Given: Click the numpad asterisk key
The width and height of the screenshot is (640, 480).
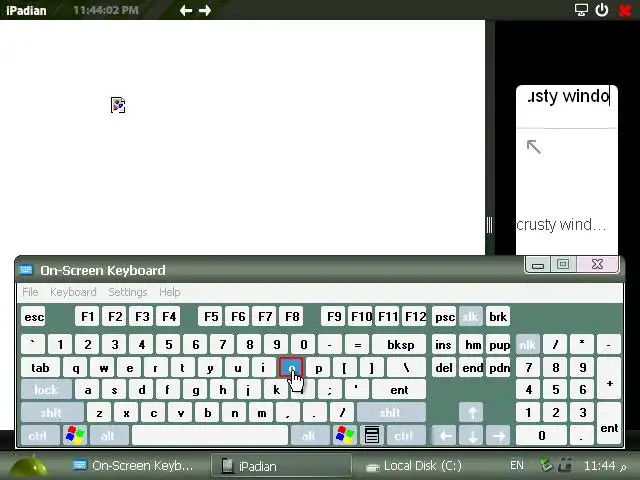Looking at the screenshot, I should tap(582, 345).
